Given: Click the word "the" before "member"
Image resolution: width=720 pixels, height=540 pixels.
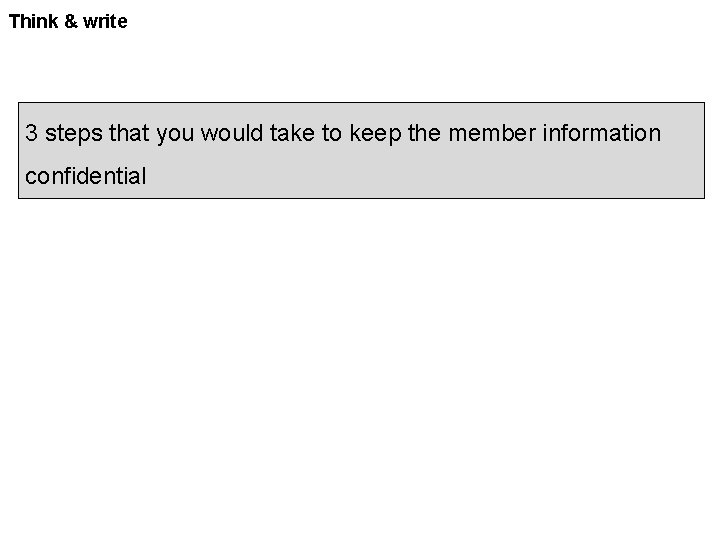Looking at the screenshot, I should pyautogui.click(x=424, y=133).
